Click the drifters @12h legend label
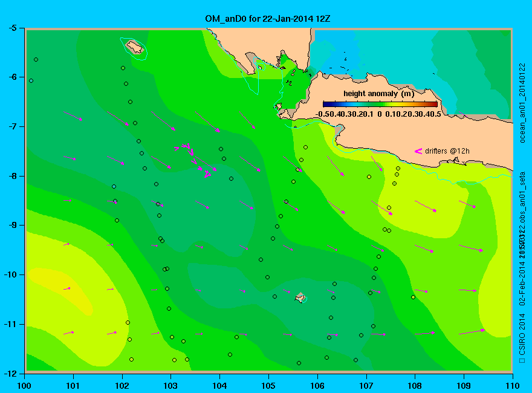 point(447,151)
